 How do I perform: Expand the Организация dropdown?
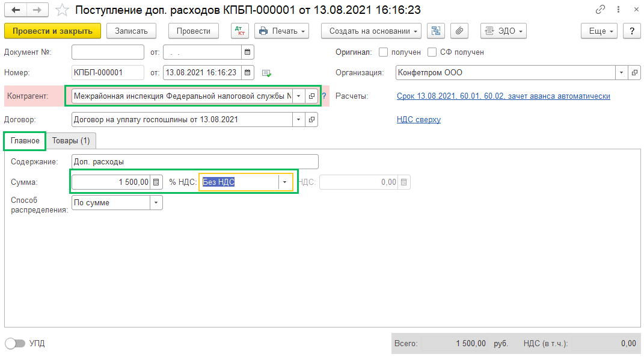coord(621,73)
